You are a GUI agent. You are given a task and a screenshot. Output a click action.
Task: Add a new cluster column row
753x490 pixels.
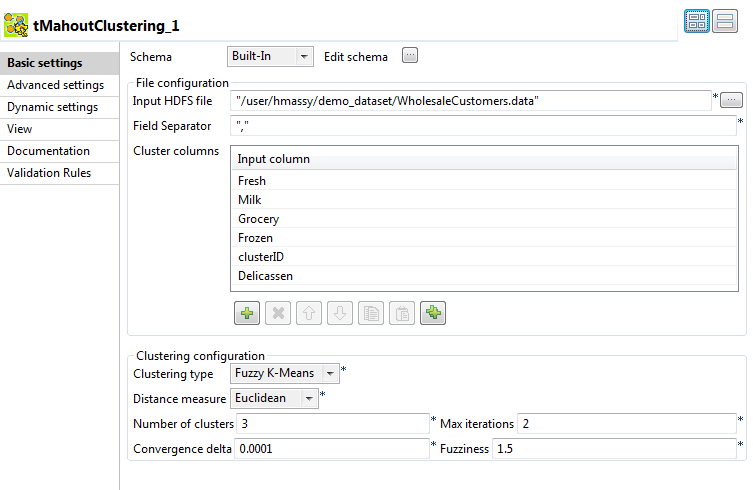pyautogui.click(x=247, y=313)
